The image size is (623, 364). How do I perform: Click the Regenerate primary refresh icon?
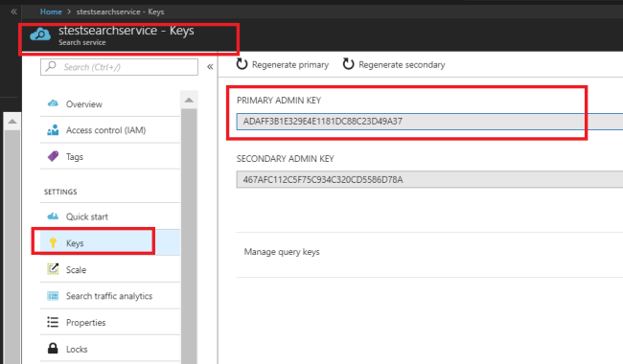pyautogui.click(x=242, y=64)
